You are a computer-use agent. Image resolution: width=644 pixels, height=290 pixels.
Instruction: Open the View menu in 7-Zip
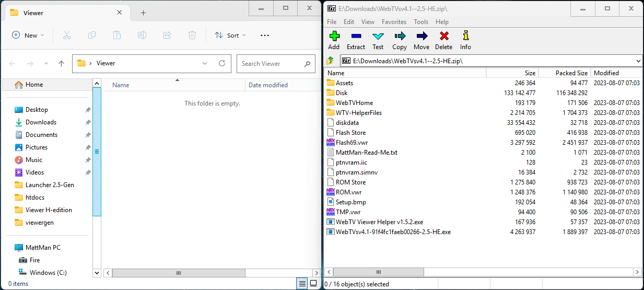[x=368, y=22]
